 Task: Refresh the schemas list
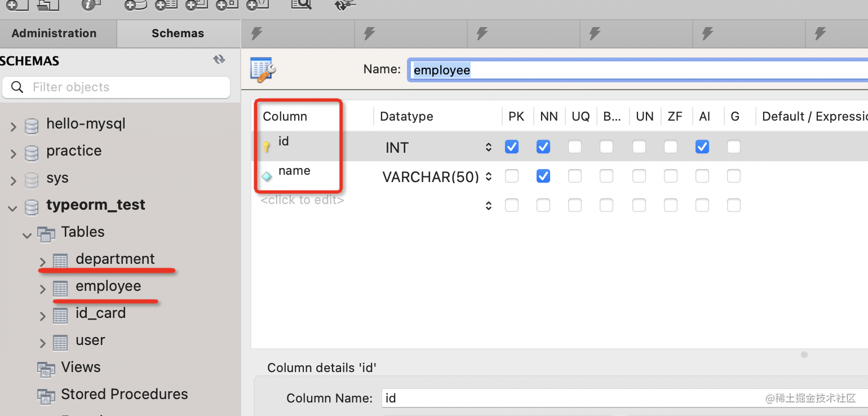coord(219,60)
